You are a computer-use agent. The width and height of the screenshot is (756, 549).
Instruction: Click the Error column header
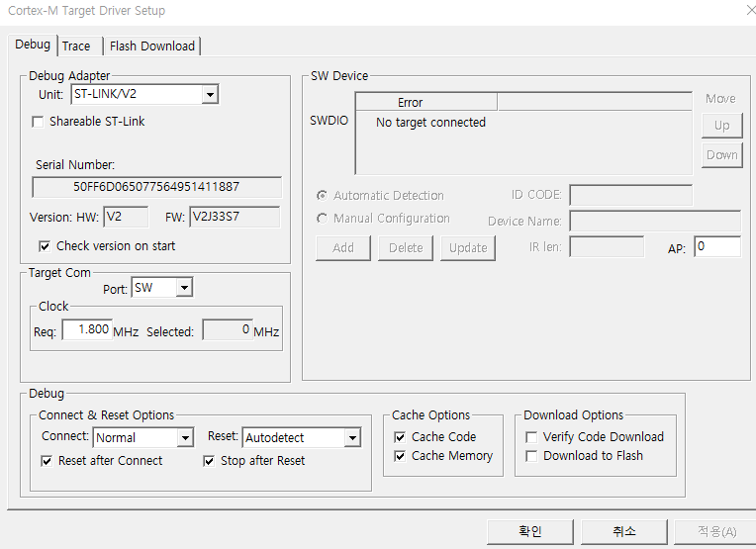click(x=426, y=102)
